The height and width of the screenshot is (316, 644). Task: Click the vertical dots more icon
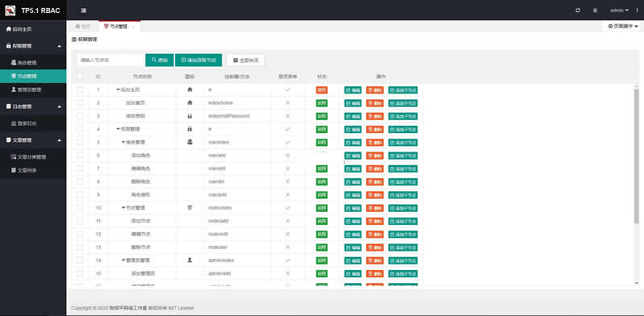coord(637,10)
